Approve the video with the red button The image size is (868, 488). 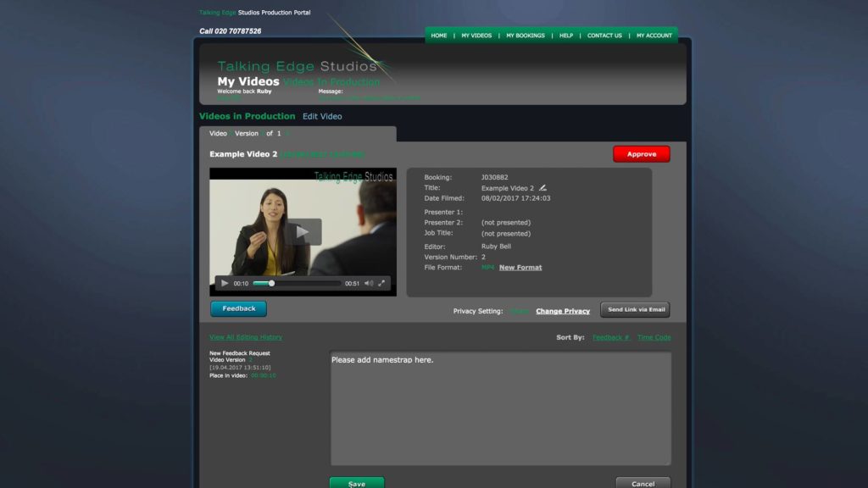click(x=641, y=154)
